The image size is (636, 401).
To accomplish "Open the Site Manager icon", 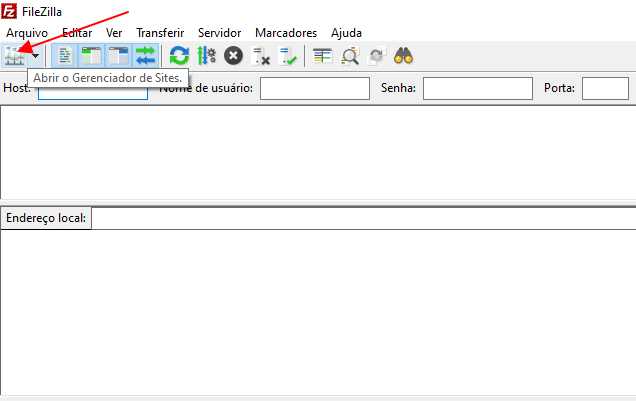I will (15, 56).
